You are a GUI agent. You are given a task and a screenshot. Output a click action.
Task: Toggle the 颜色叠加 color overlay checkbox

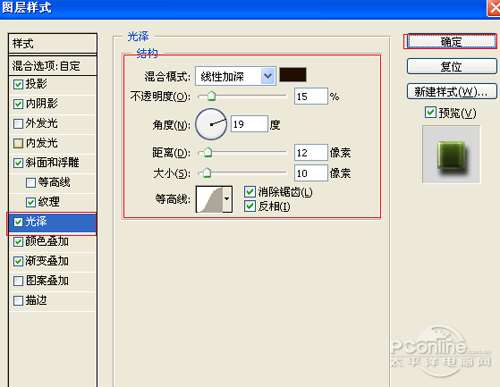pos(18,242)
